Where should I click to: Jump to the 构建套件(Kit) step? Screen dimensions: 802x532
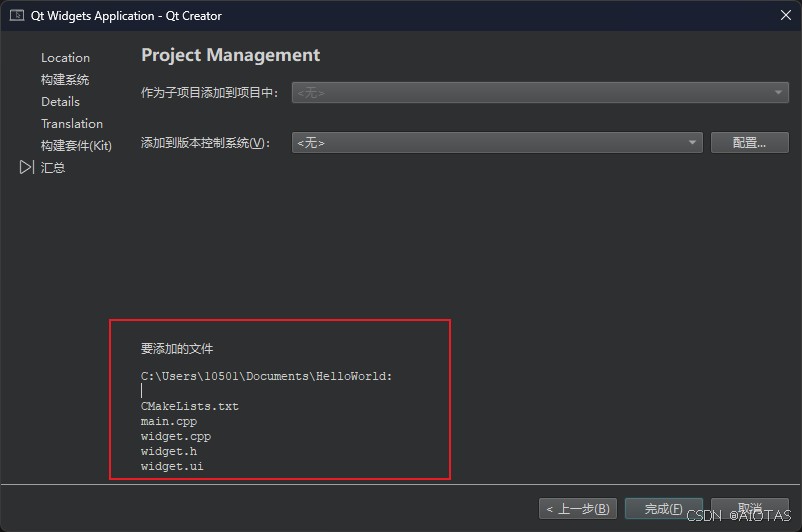click(x=76, y=146)
